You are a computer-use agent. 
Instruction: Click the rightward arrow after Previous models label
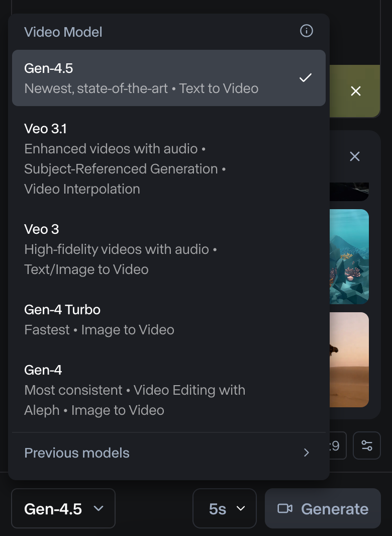pyautogui.click(x=306, y=453)
